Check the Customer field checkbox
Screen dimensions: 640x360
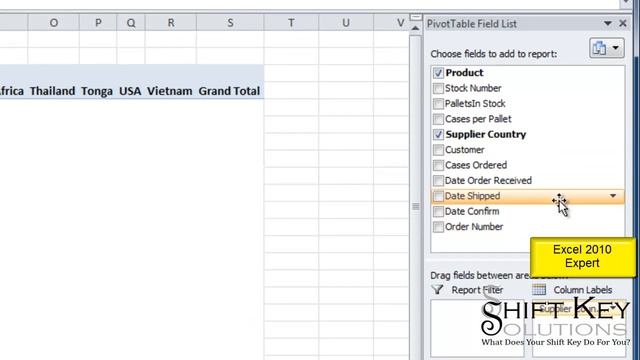point(438,150)
